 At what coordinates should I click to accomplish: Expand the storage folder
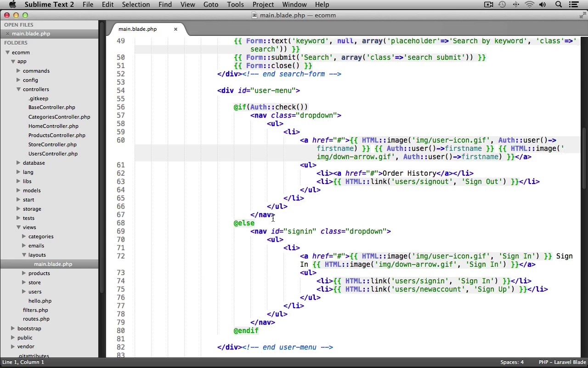click(18, 209)
